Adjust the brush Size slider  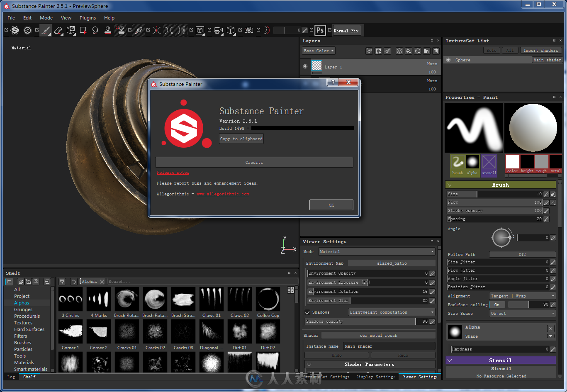tap(494, 194)
